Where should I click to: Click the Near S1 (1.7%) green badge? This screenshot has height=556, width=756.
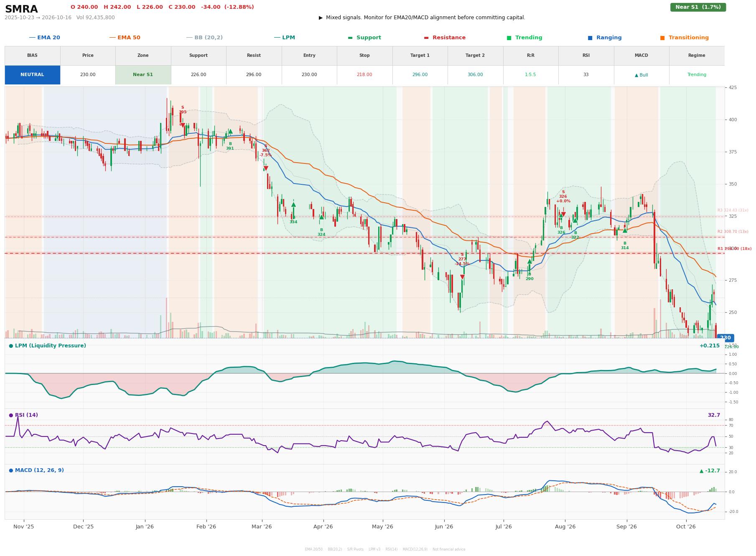click(698, 7)
